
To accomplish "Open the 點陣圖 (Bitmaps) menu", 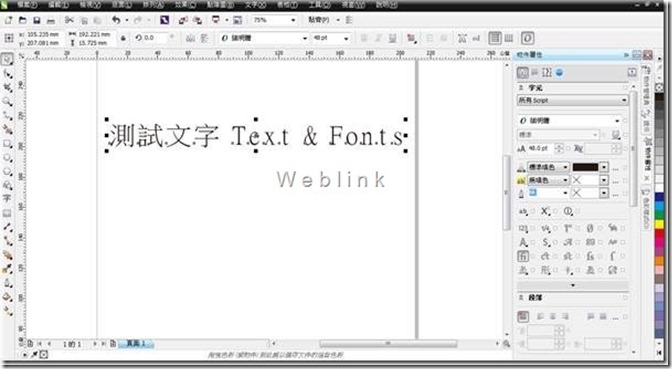I will click(220, 5).
